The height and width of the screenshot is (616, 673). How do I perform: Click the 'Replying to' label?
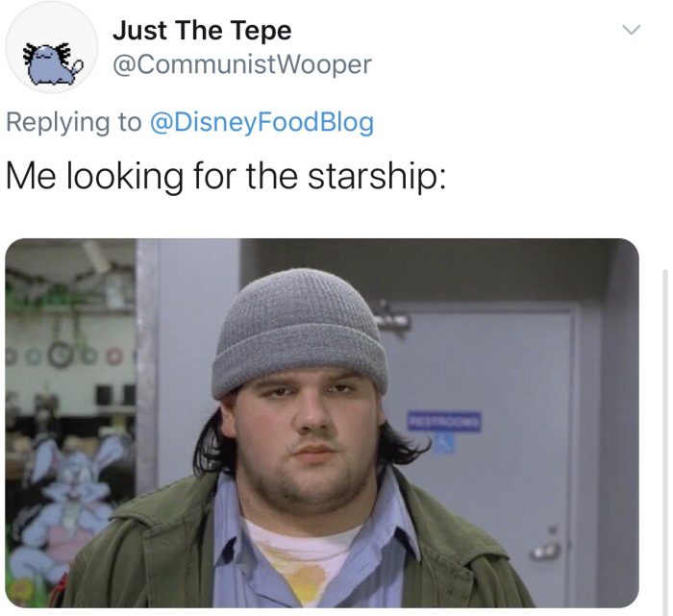coord(73,122)
